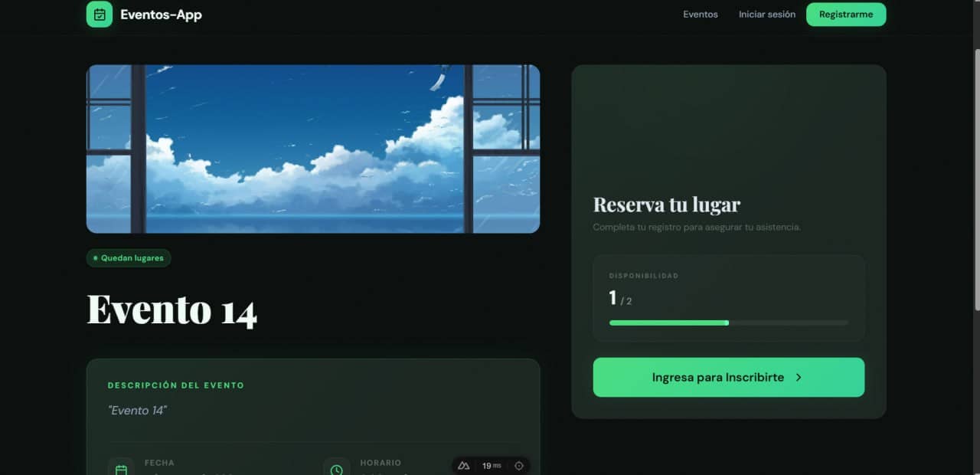Click the DESCRIPCIÓN DEL EVENTO label
This screenshot has height=475, width=980.
pos(176,385)
